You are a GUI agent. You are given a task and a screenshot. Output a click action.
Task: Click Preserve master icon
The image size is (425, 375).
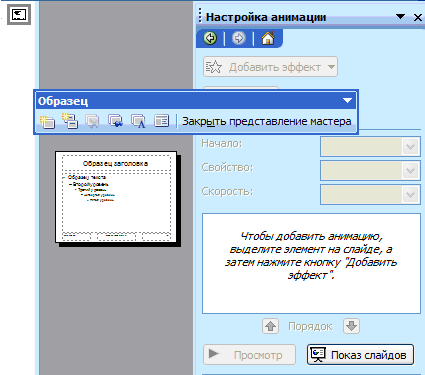(x=115, y=121)
